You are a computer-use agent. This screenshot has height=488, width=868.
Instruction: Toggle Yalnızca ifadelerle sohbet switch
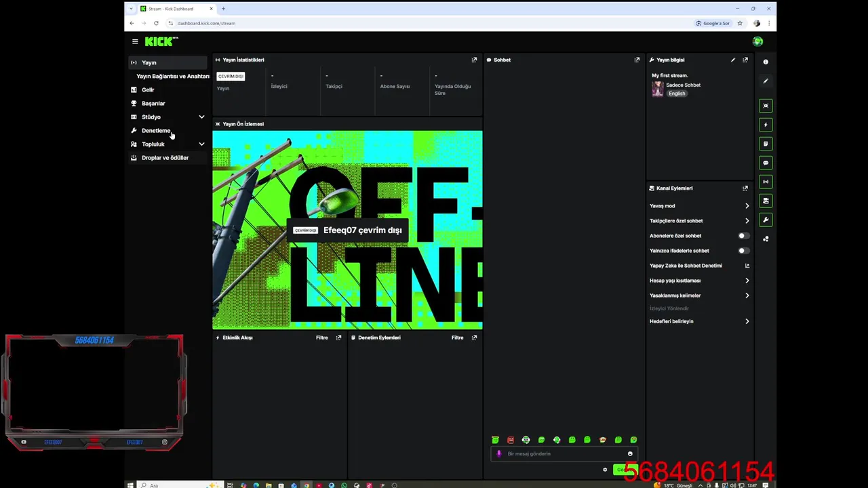[x=743, y=251]
